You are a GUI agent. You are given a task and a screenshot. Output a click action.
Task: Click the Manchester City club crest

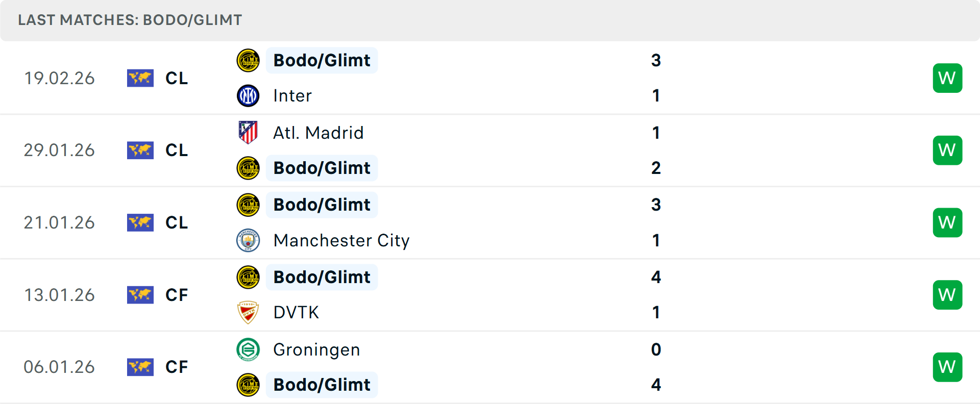click(x=248, y=240)
